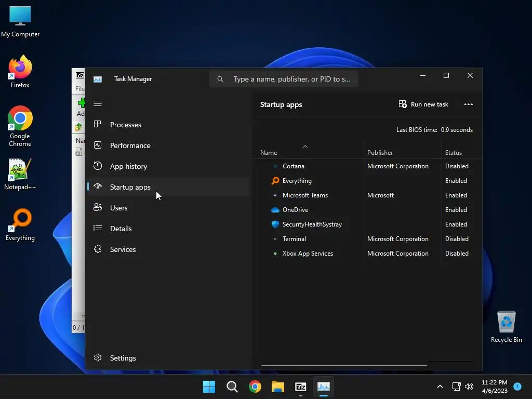
Task: Open My Computer desktop icon
Action: pos(20,21)
